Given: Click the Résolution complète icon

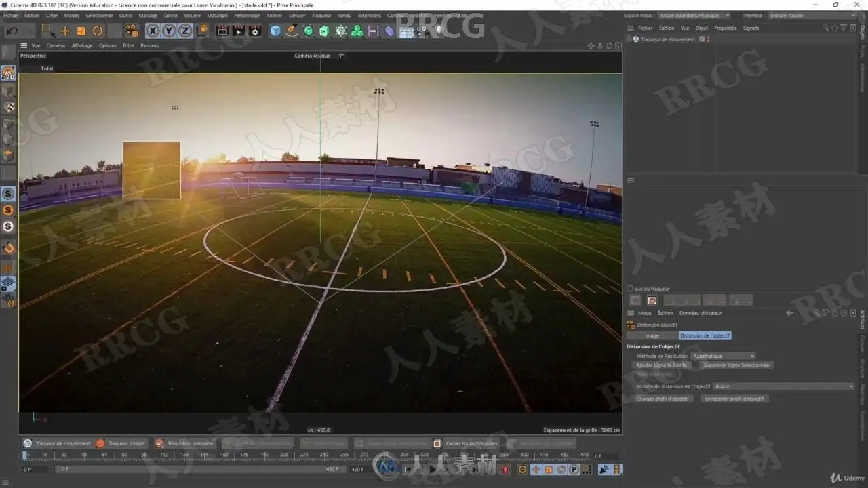Looking at the screenshot, I should pyautogui.click(x=159, y=443).
